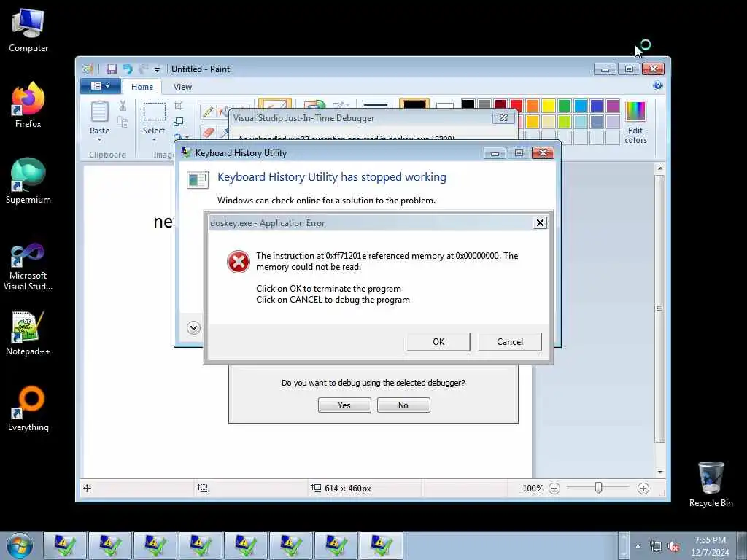The image size is (747, 560).
Task: Open the Recycle Bin
Action: coord(711,484)
